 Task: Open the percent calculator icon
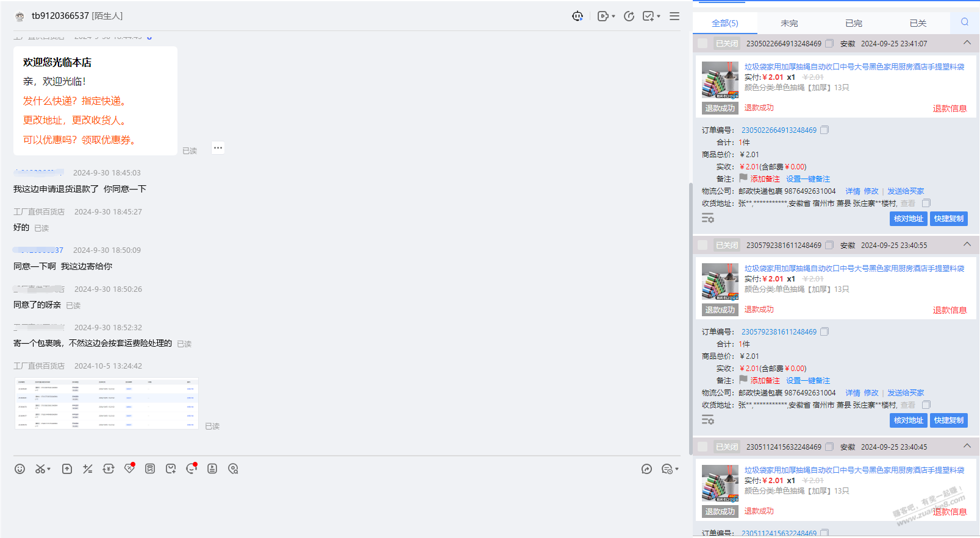point(88,469)
